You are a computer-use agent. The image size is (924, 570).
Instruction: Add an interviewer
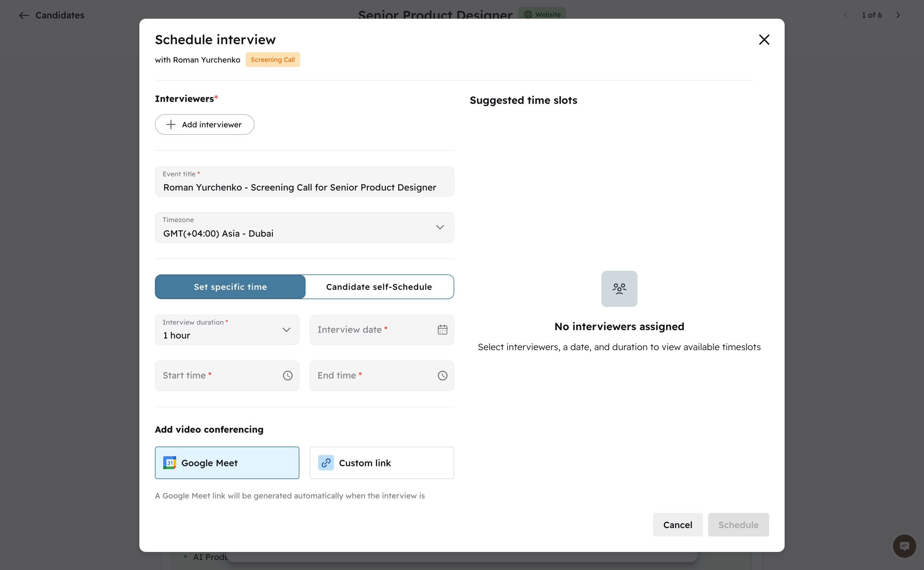point(205,124)
